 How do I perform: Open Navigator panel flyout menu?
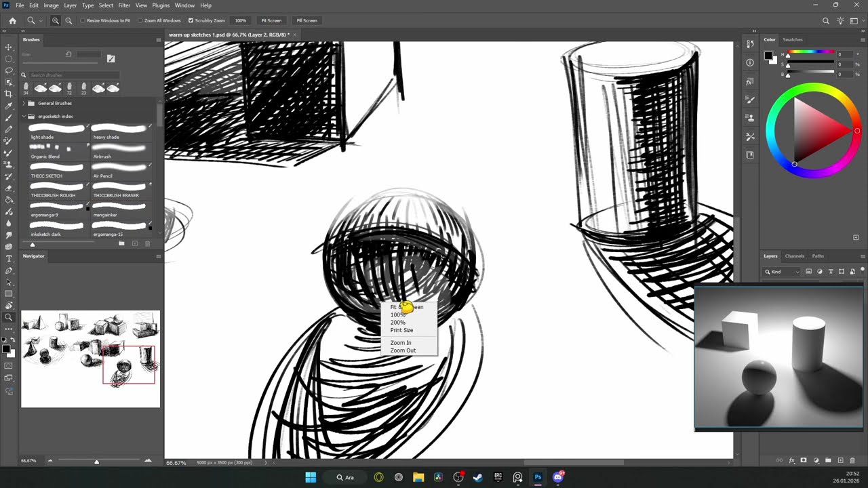pyautogui.click(x=159, y=256)
